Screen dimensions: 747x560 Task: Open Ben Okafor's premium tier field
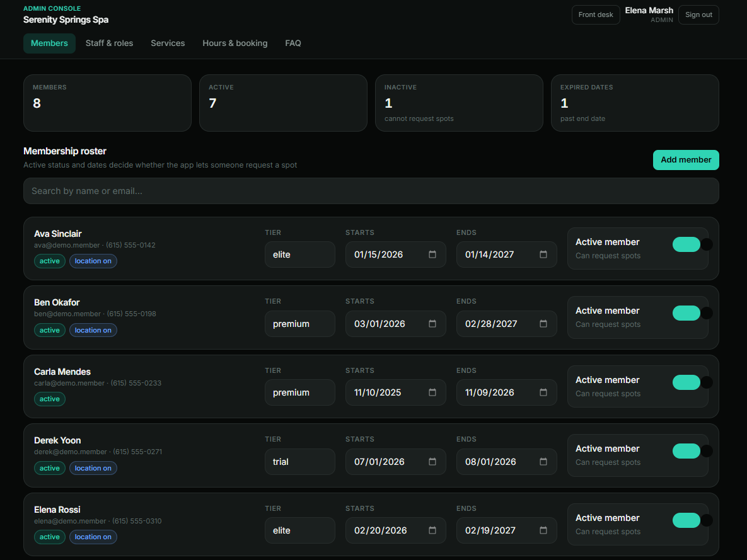click(x=300, y=324)
